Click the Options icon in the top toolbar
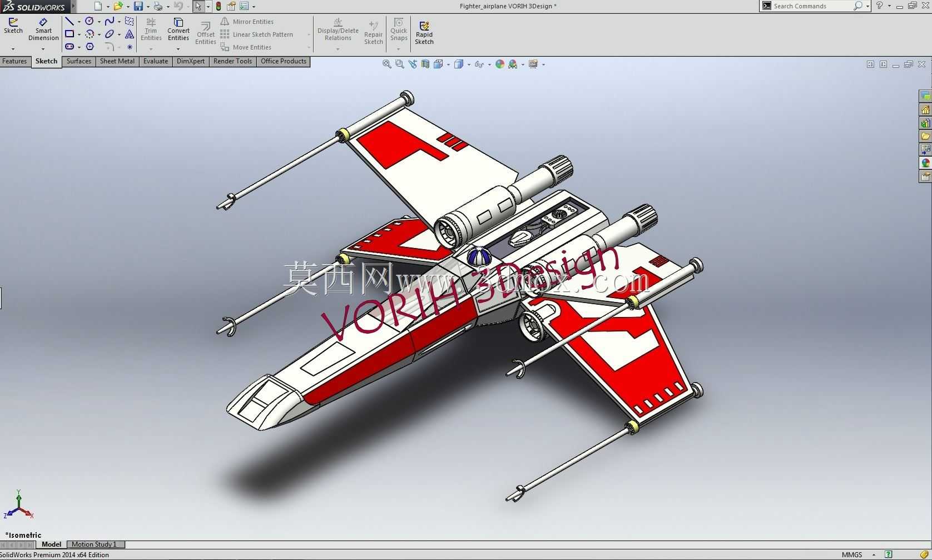Image resolution: width=932 pixels, height=560 pixels. pos(244,6)
